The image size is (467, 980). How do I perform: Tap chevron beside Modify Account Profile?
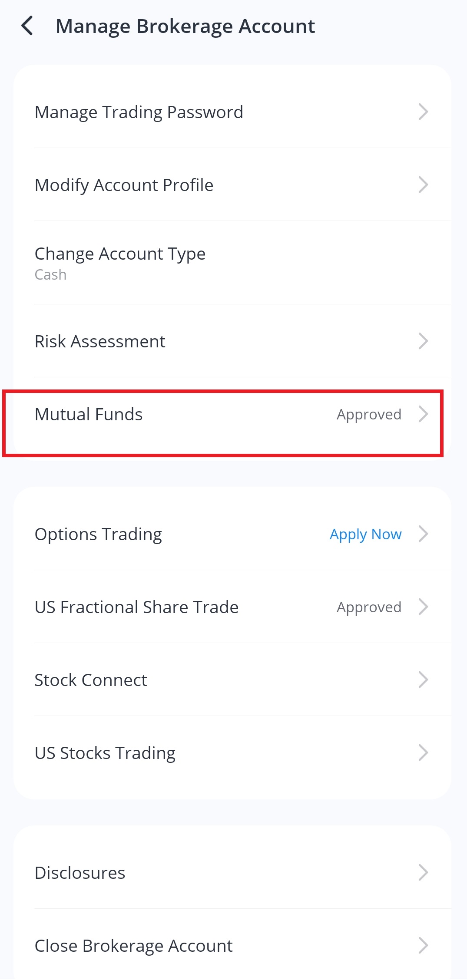tap(423, 185)
